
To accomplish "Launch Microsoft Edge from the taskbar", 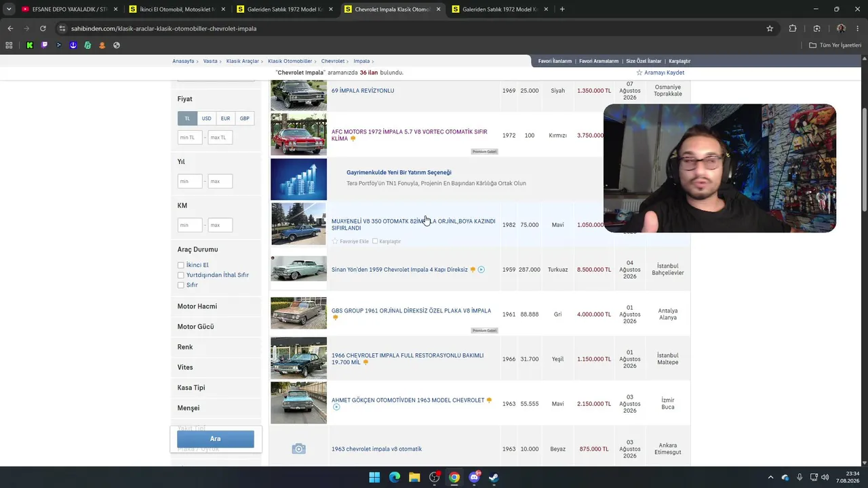I will pyautogui.click(x=395, y=477).
